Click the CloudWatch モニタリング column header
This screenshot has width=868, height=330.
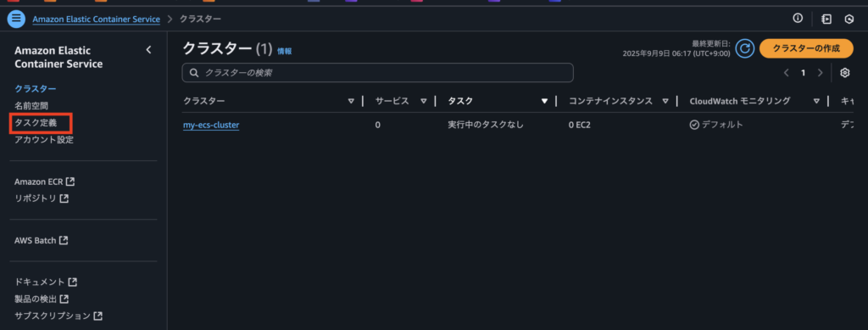click(x=739, y=101)
